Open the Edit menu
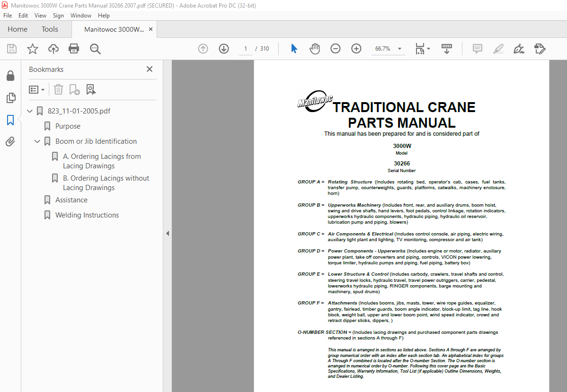This screenshot has height=392, width=567. (23, 16)
